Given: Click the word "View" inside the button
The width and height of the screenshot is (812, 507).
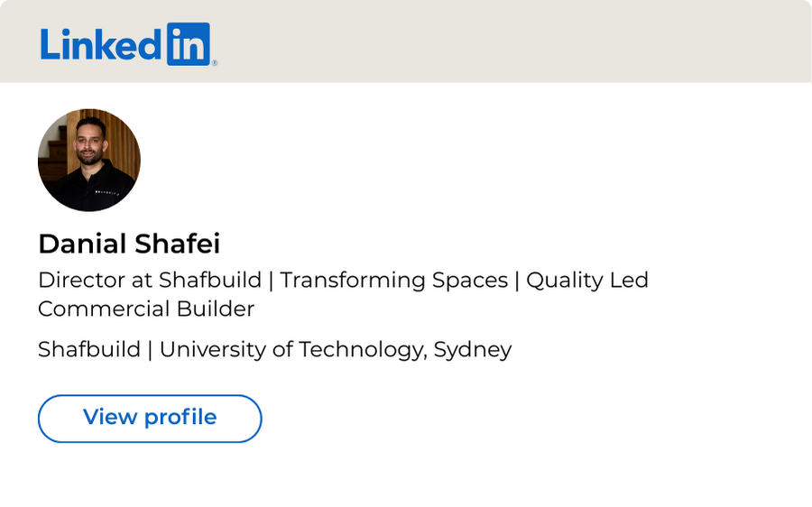Looking at the screenshot, I should pos(110,417).
